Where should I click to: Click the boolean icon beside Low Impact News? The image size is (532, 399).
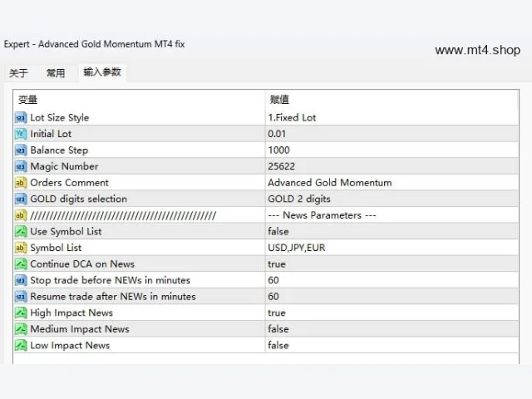tap(20, 346)
